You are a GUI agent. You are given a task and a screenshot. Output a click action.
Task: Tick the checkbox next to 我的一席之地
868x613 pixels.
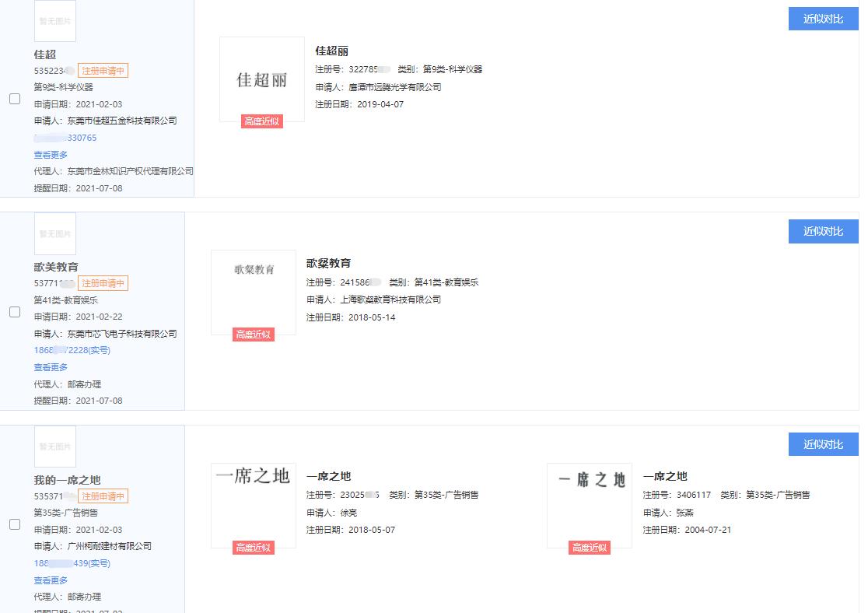(14, 524)
